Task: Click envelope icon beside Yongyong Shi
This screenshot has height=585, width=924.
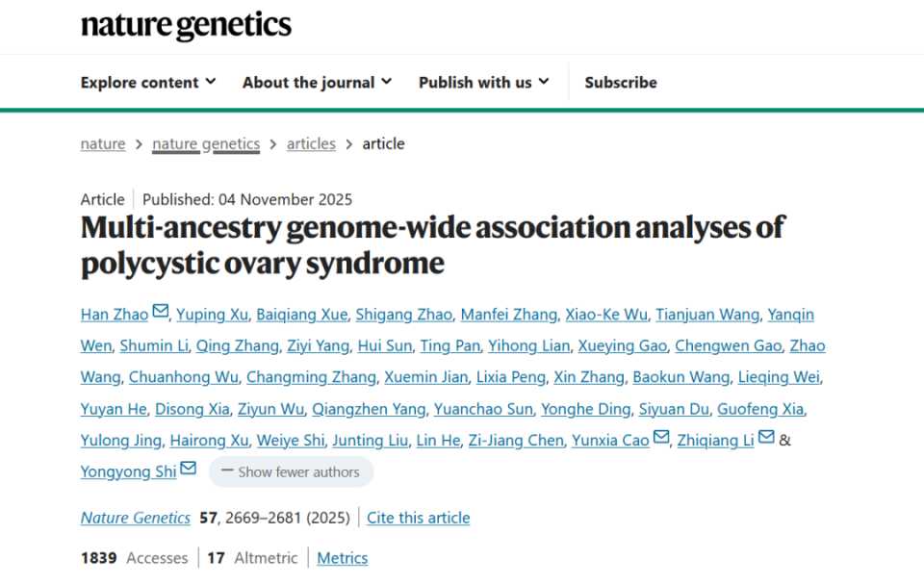Action: (189, 470)
